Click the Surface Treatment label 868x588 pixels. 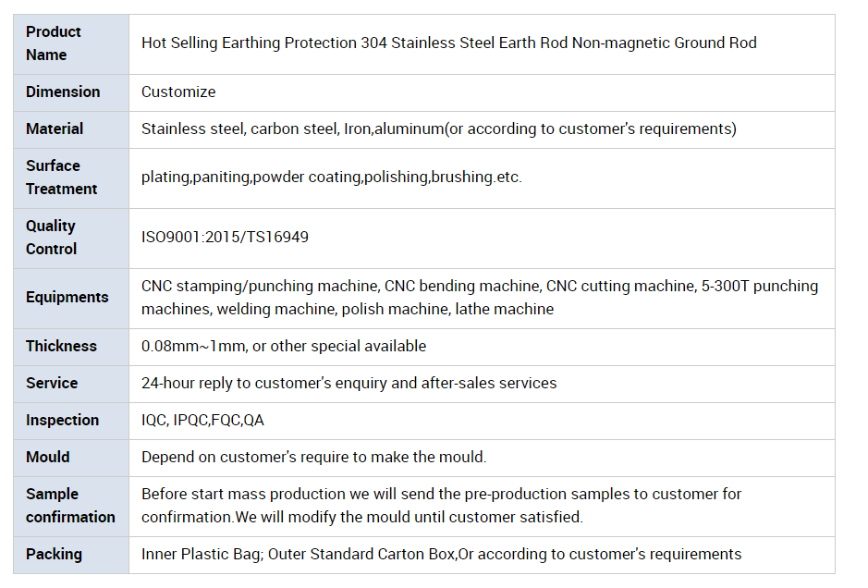(61, 178)
